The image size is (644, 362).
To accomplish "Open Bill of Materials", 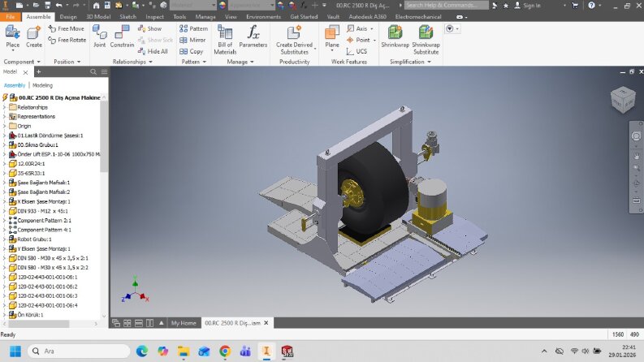I will point(225,39).
